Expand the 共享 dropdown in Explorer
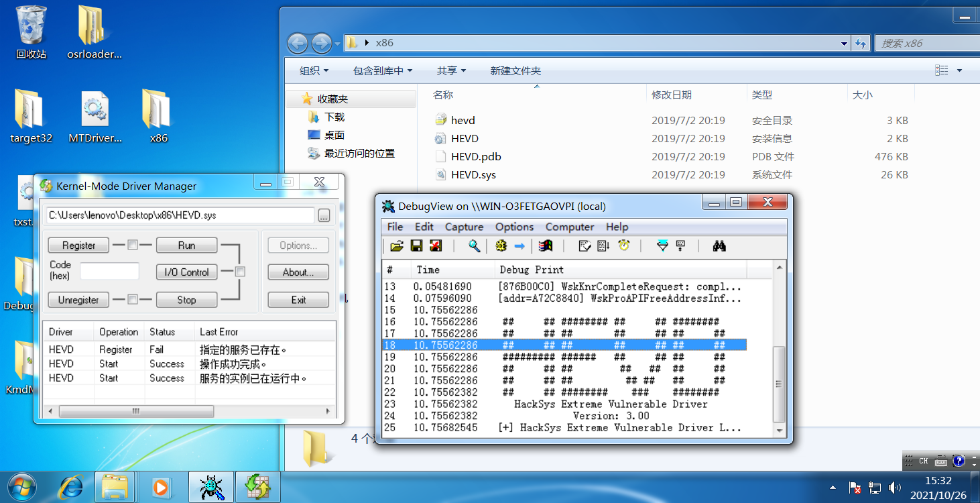980x503 pixels. click(x=451, y=70)
